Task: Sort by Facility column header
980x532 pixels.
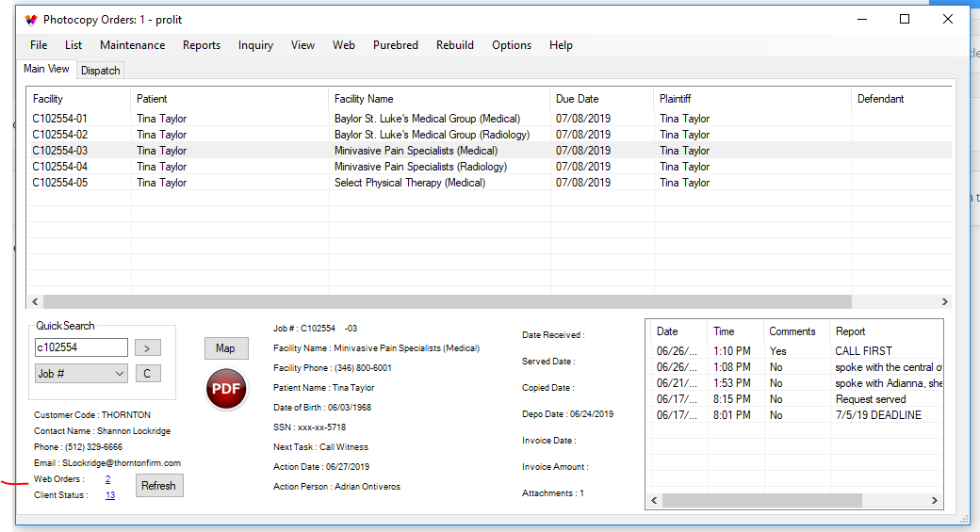Action: pos(79,99)
